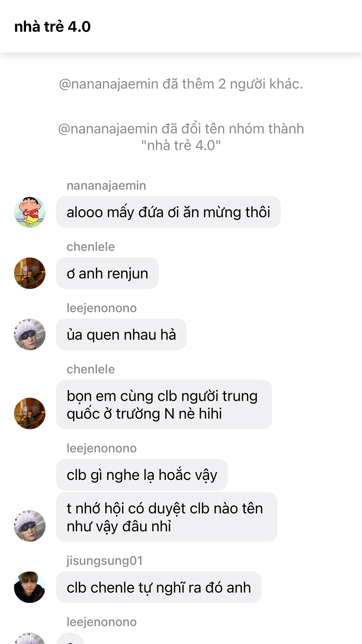Open chenlele's avatar beside "ơ anh renjun"

click(x=30, y=273)
